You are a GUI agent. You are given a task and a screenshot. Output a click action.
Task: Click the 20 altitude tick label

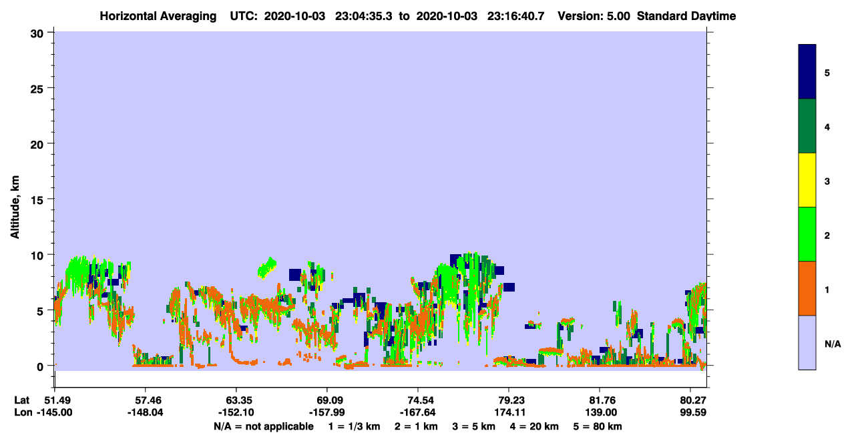click(x=39, y=143)
